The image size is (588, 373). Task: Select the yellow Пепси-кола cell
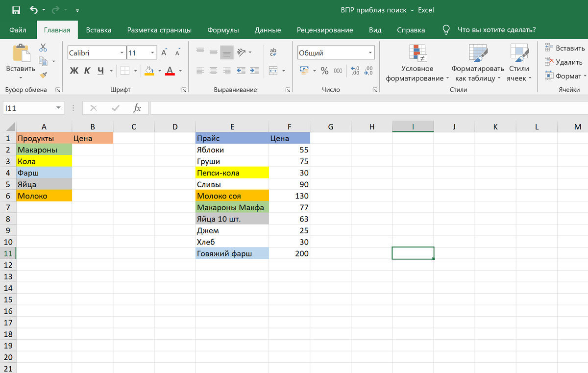coord(232,173)
